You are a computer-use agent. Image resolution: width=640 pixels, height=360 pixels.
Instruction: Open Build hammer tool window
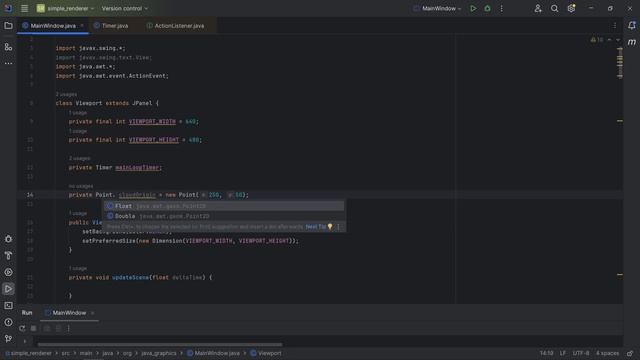(8, 256)
